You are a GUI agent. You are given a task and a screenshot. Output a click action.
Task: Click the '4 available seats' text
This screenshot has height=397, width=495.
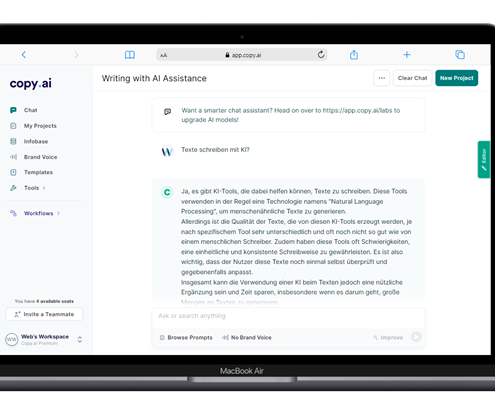(55, 301)
